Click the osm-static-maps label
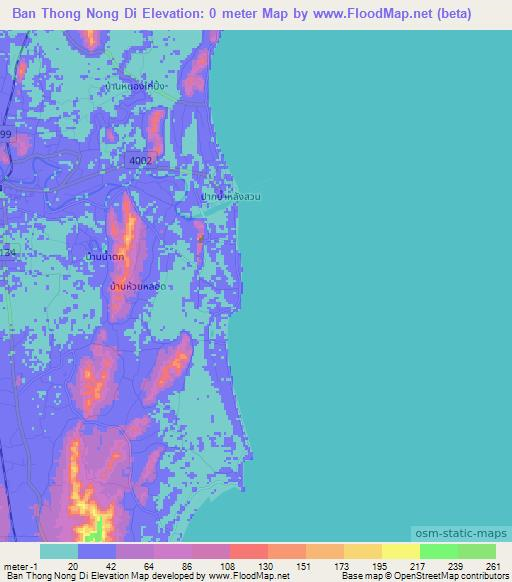The image size is (512, 582). (x=461, y=533)
